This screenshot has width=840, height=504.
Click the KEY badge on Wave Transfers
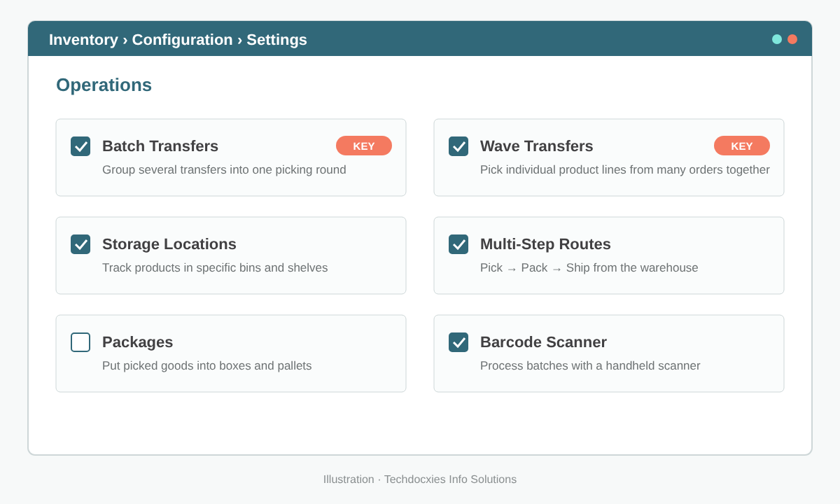point(742,146)
